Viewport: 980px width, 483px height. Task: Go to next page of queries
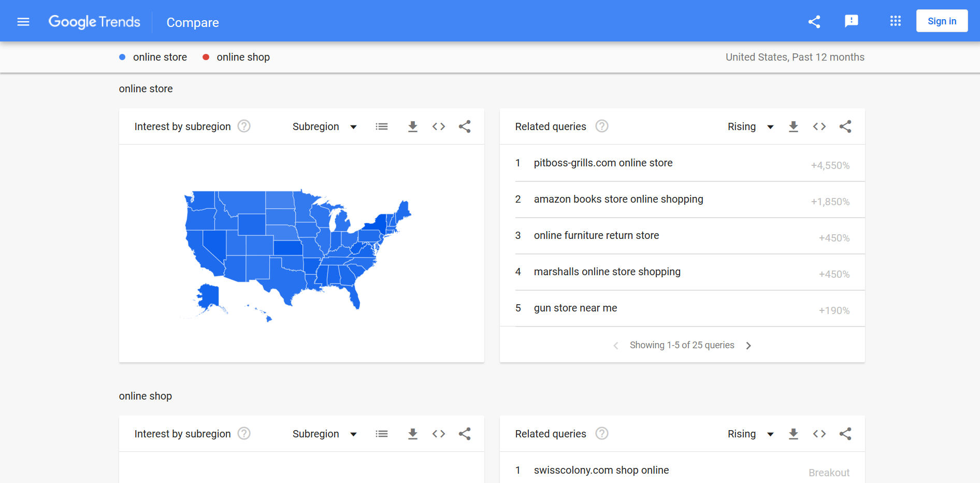pos(748,346)
